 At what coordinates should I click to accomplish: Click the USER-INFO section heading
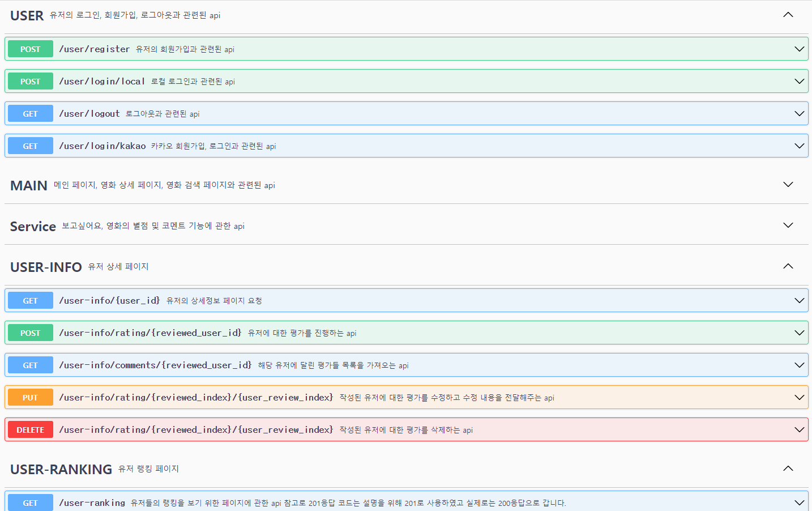point(46,267)
